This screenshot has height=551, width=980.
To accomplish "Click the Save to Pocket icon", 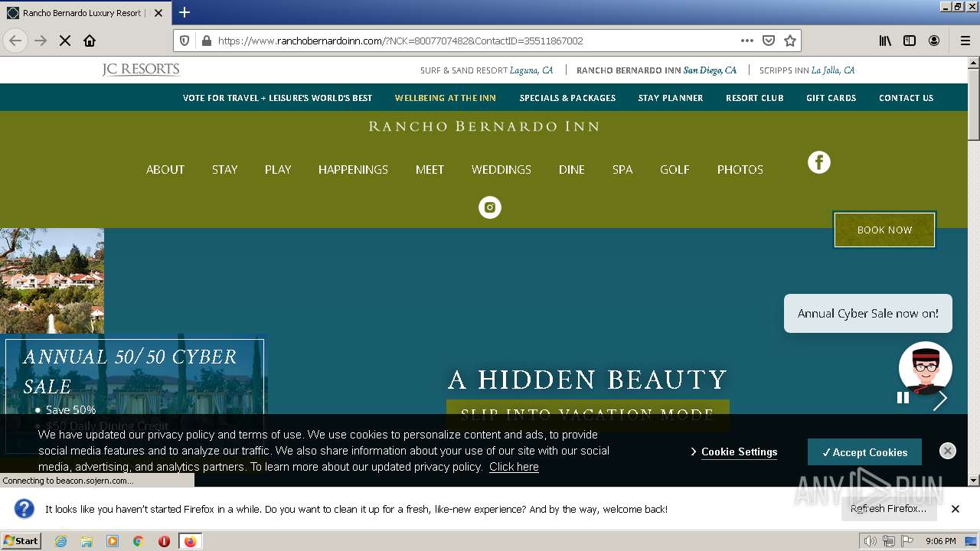I will (x=769, y=41).
